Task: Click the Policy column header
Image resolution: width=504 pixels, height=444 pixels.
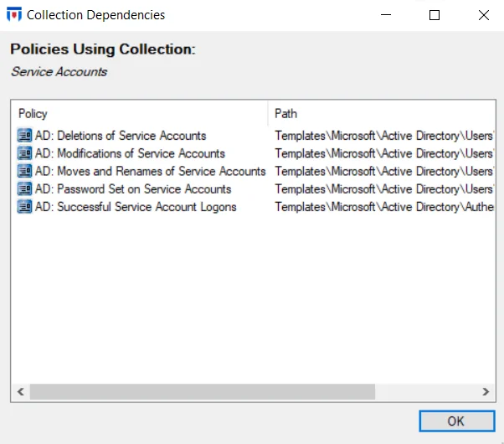Action: point(139,114)
